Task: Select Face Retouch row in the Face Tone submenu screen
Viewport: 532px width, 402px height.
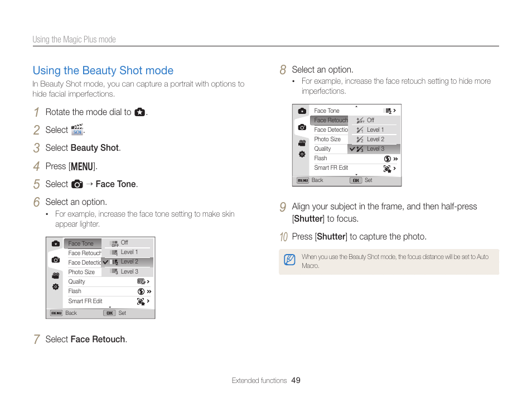Action: pos(84,253)
